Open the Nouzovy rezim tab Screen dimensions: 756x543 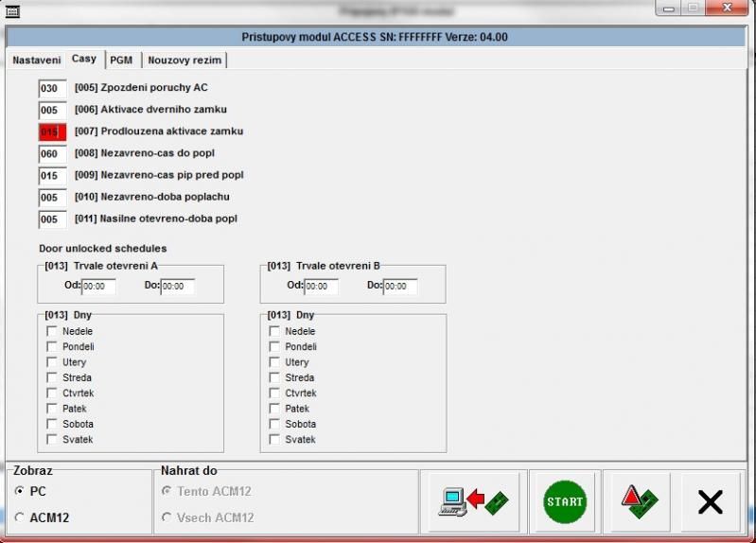(185, 60)
